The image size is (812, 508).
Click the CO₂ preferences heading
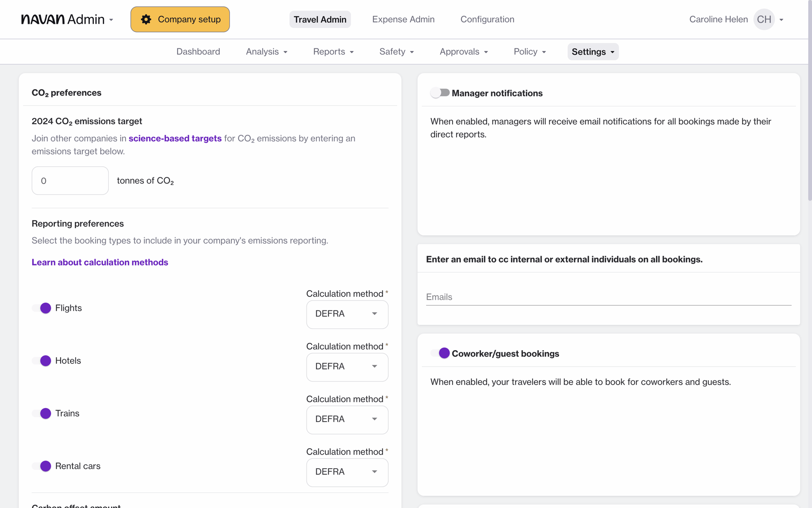click(x=66, y=93)
